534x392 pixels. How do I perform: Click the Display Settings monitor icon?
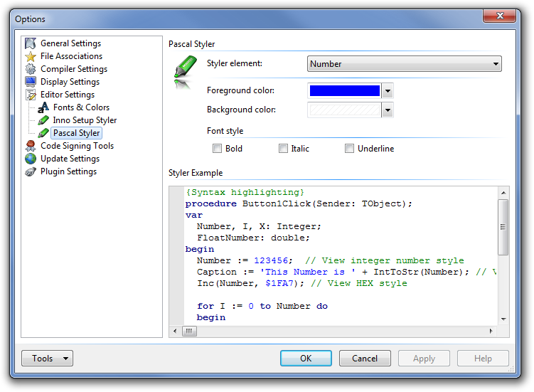(x=31, y=82)
